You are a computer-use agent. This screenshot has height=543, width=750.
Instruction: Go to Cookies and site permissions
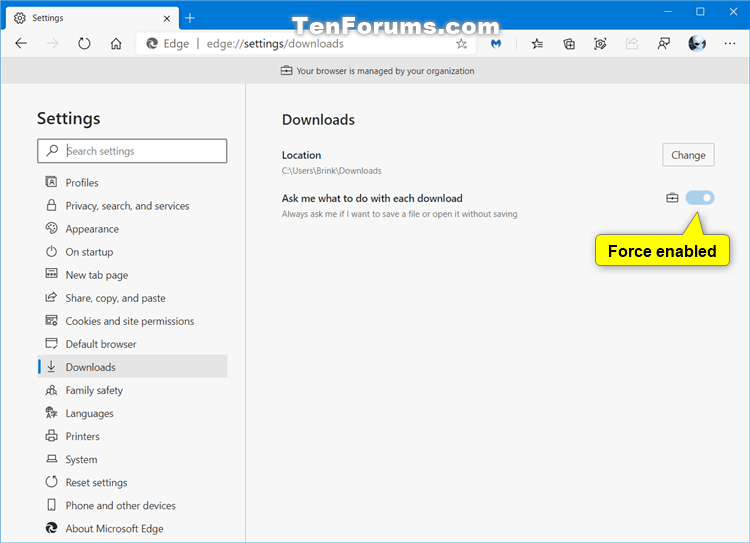[130, 321]
